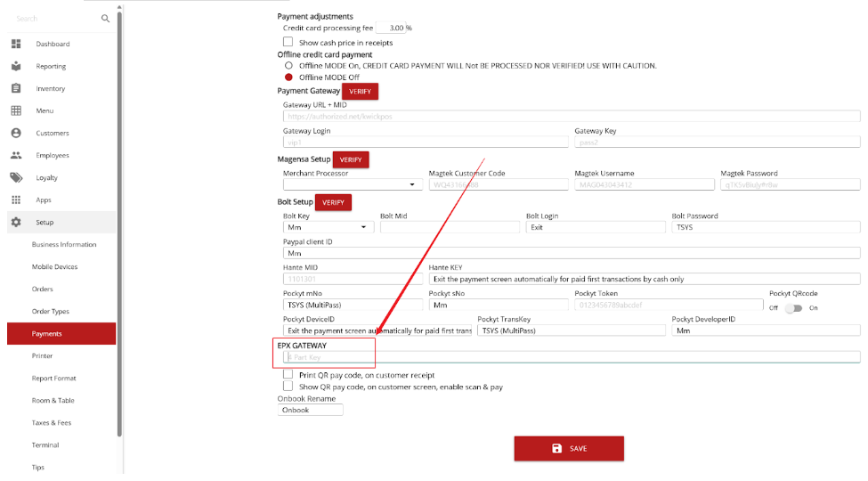
Task: Open Order Types setup page
Action: click(x=51, y=312)
